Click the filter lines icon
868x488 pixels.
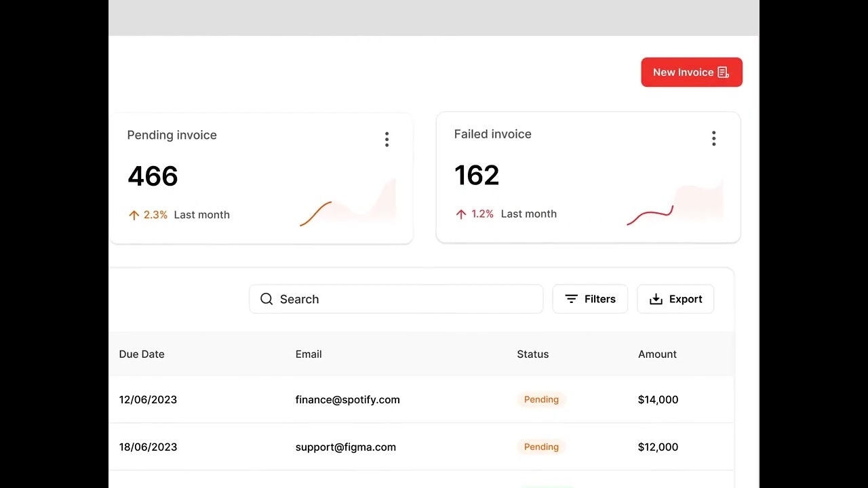571,299
